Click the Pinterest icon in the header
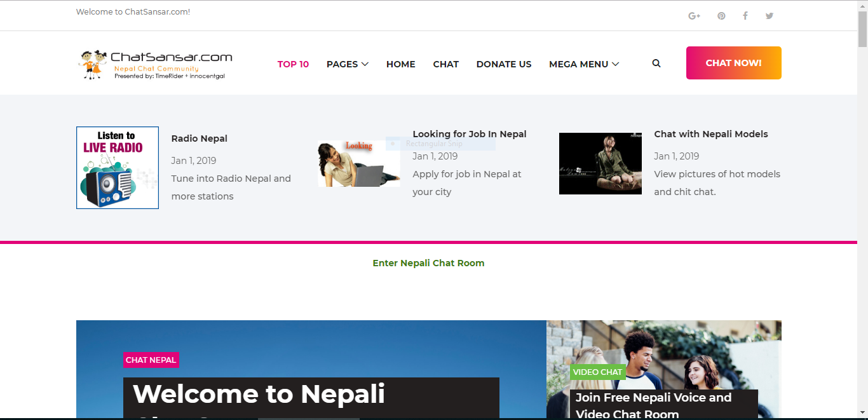The width and height of the screenshot is (868, 420). tap(721, 15)
